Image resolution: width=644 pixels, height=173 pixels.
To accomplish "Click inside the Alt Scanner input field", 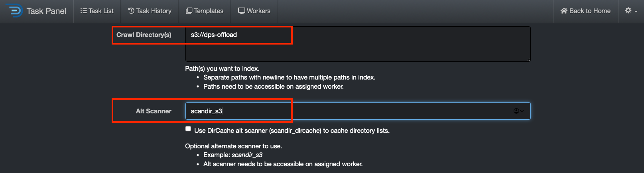I will click(x=339, y=111).
